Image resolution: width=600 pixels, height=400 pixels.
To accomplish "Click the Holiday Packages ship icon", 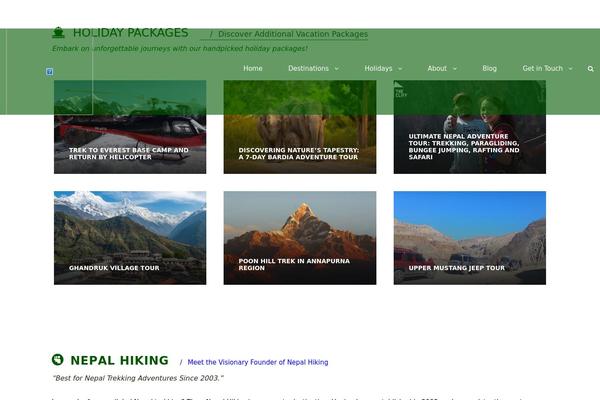I will (58, 33).
